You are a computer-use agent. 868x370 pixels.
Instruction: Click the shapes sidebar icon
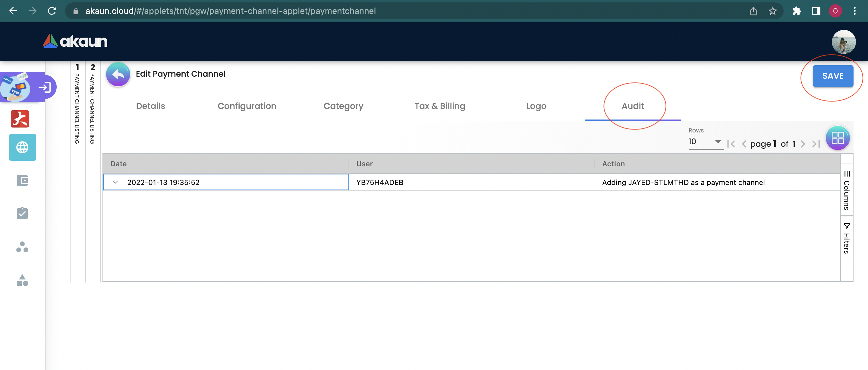pos(22,280)
